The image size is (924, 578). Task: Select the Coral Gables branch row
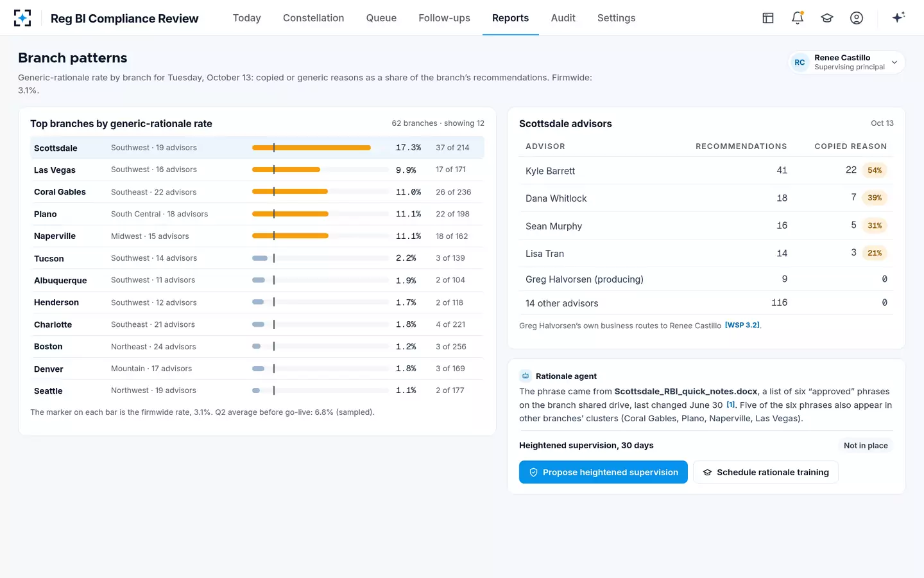(x=257, y=192)
